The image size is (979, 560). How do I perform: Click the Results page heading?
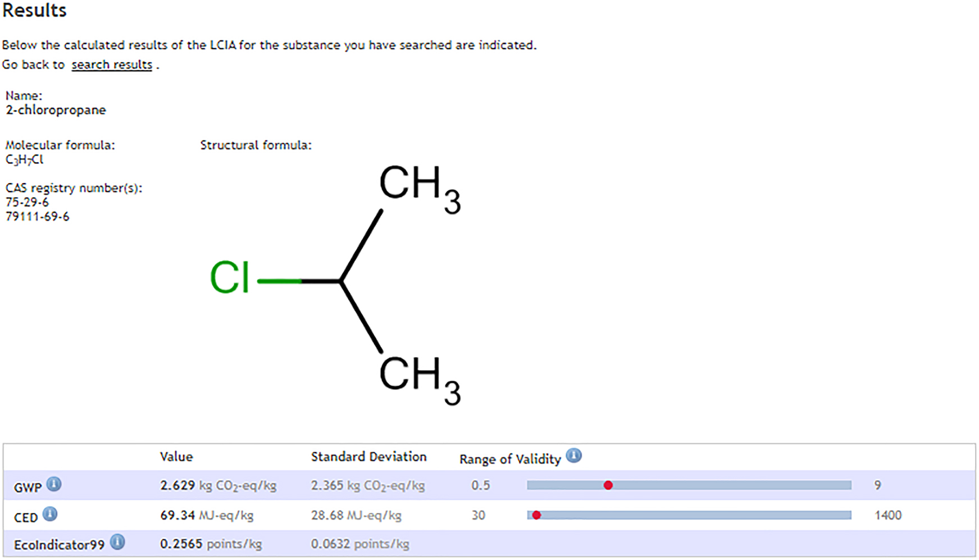pyautogui.click(x=34, y=10)
